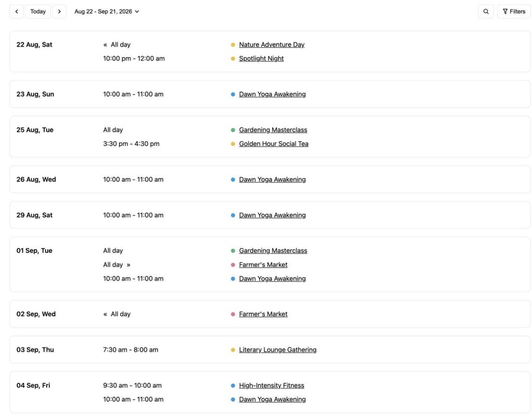532x417 pixels.
Task: Click '« All day' on 22 Aug
Action: [117, 45]
